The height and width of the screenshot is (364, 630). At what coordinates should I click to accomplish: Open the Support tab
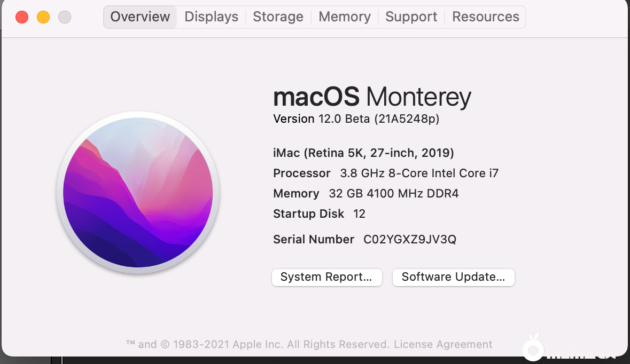click(411, 17)
